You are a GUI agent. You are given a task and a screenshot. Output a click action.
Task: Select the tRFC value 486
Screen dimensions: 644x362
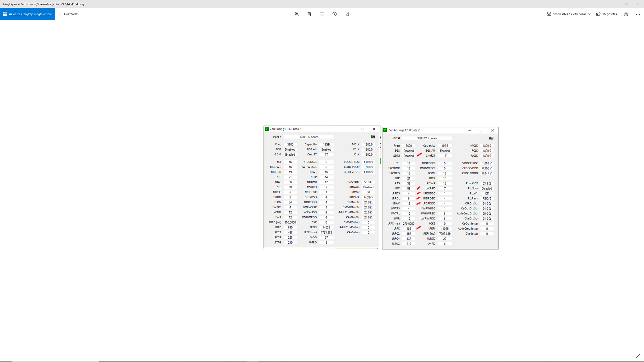[409, 229]
